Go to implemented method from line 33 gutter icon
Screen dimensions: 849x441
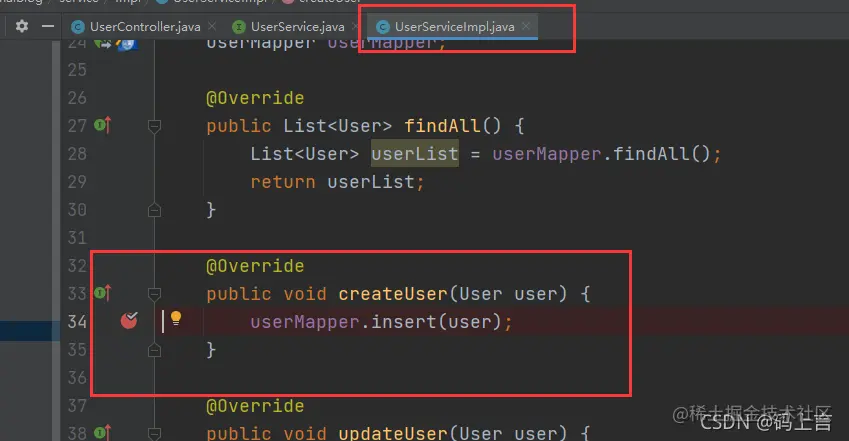tap(102, 293)
